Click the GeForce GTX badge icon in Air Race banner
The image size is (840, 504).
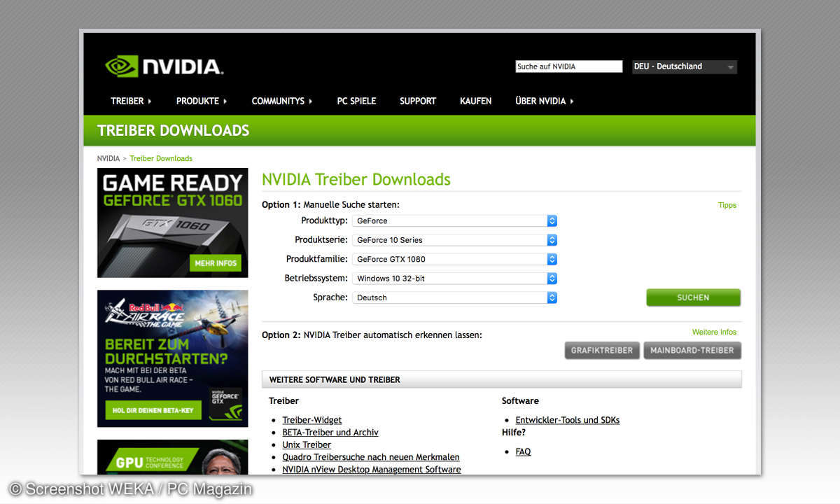click(226, 403)
